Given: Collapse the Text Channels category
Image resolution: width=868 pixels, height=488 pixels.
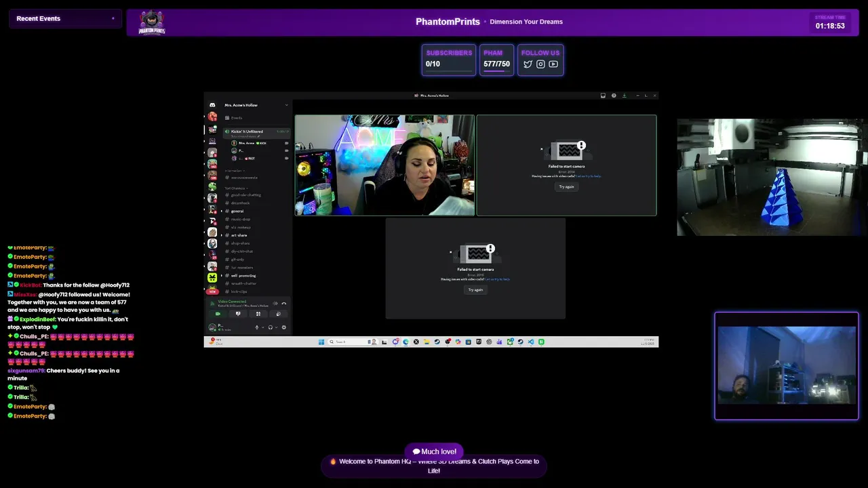Looking at the screenshot, I should click(235, 188).
